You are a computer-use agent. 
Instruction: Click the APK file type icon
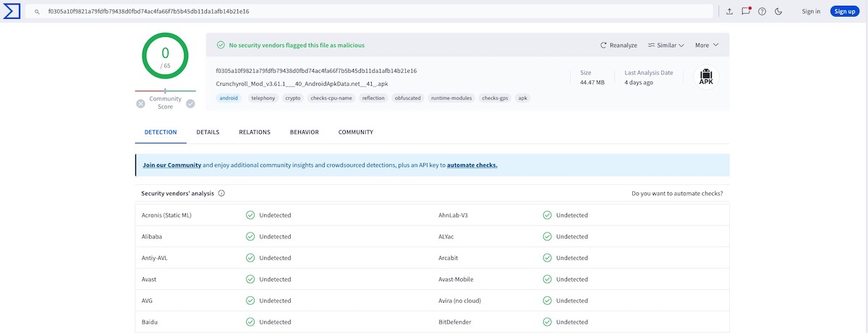click(706, 77)
